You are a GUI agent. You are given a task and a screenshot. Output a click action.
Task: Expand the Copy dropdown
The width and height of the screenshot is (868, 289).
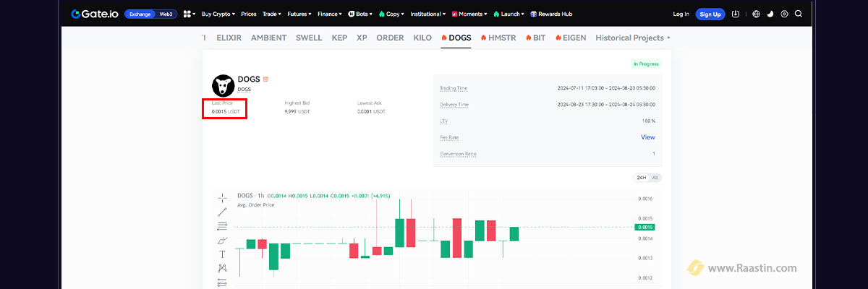pos(392,14)
